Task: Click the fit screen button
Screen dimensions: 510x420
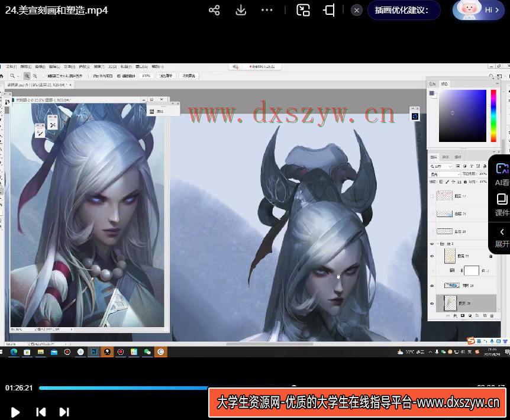Action: coord(166,76)
